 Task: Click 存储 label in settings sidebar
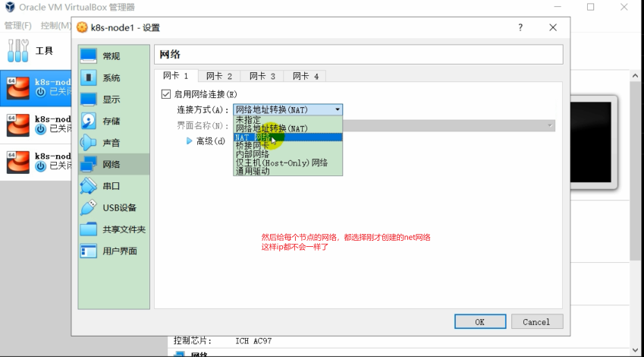click(x=112, y=121)
